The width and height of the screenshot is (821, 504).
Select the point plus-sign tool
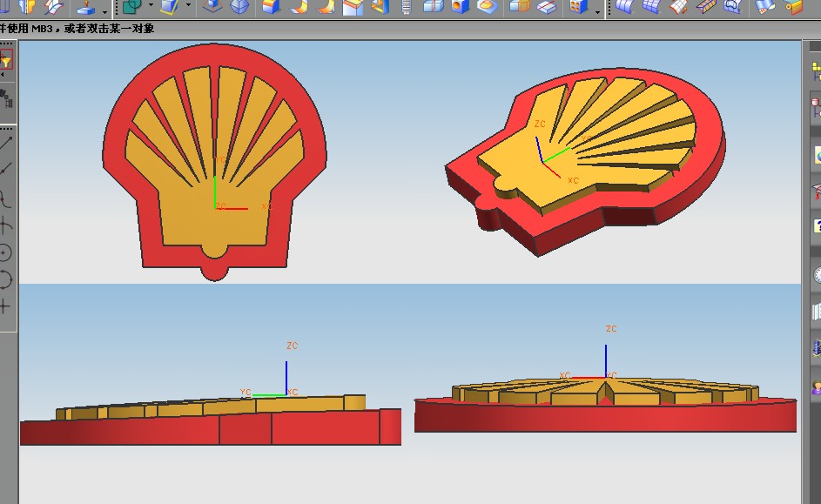[x=5, y=306]
